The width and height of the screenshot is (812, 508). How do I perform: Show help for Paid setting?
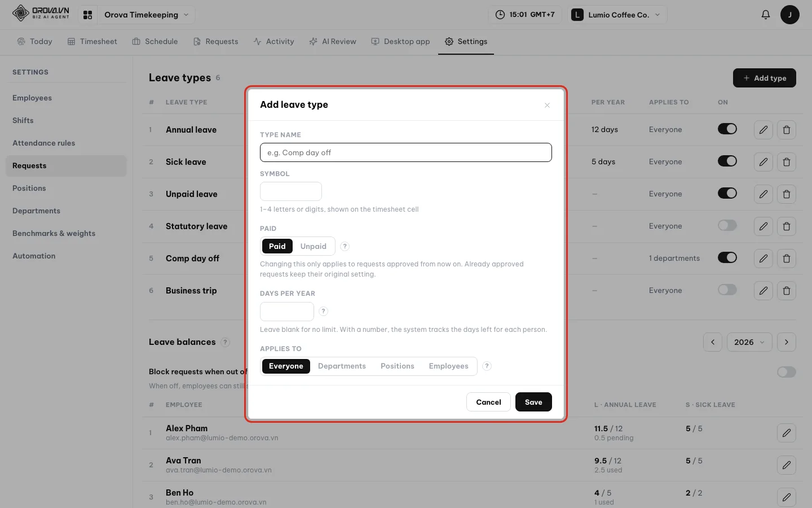(x=345, y=246)
